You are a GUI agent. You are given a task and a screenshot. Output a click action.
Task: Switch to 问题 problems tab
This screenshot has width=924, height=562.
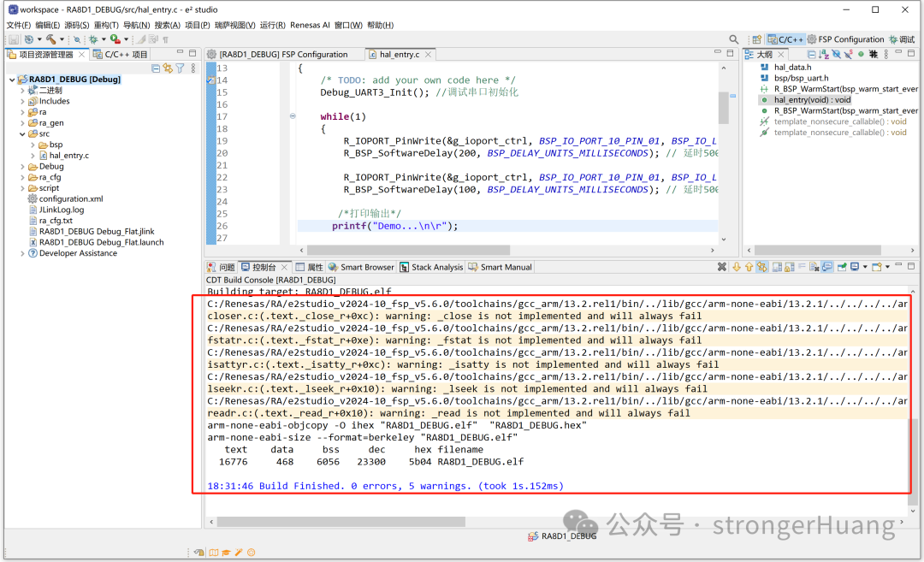coord(221,267)
